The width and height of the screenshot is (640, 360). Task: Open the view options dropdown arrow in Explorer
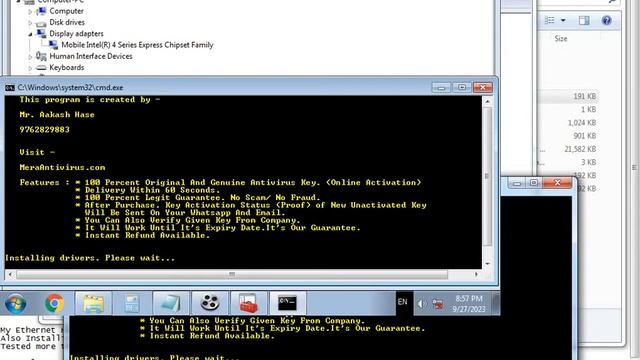point(563,20)
